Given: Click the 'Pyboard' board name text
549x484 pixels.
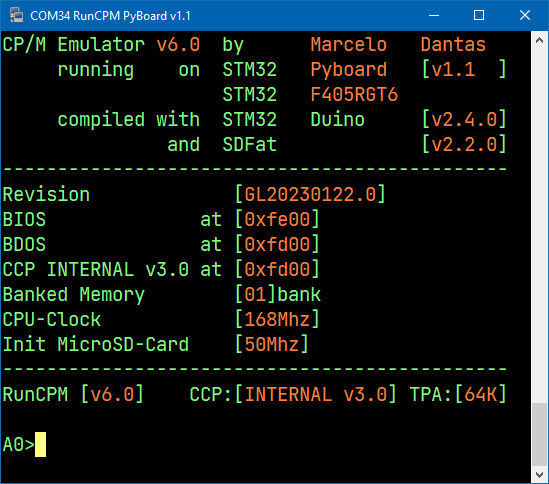Looking at the screenshot, I should [x=349, y=70].
